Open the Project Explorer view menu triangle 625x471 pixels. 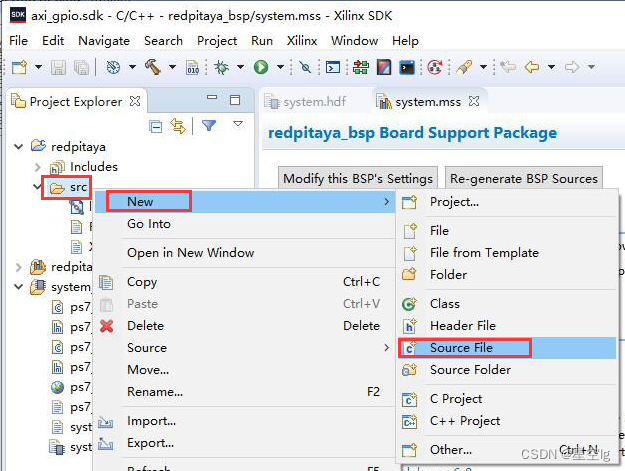pos(238,124)
